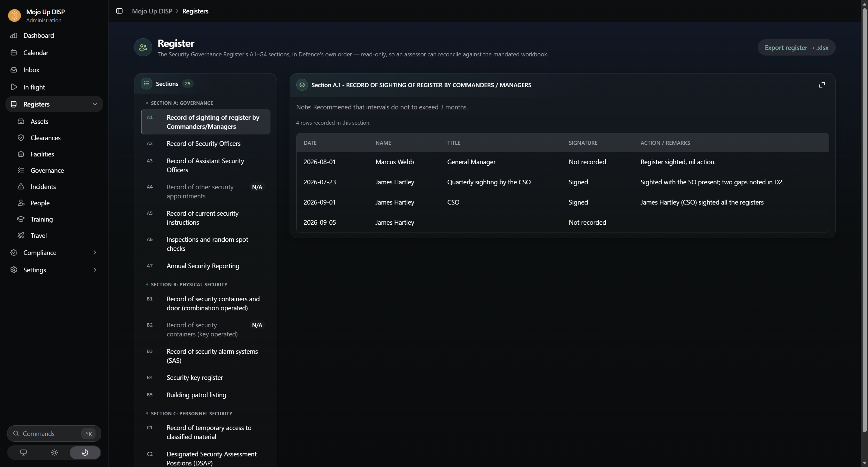Select B3 Record of security alarm systems
This screenshot has width=868, height=467.
pyautogui.click(x=205, y=356)
